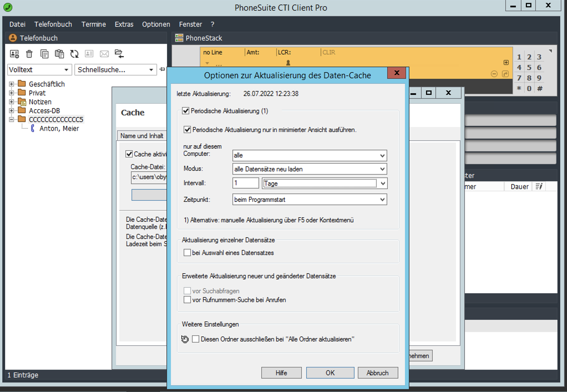Expand the Geschäftlich folder
The height and width of the screenshot is (392, 567).
(x=11, y=84)
